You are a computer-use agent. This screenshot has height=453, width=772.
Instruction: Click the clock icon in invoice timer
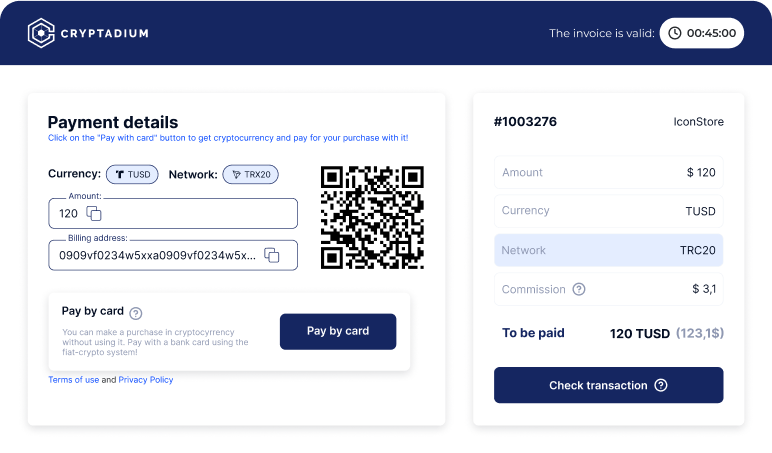pos(675,33)
